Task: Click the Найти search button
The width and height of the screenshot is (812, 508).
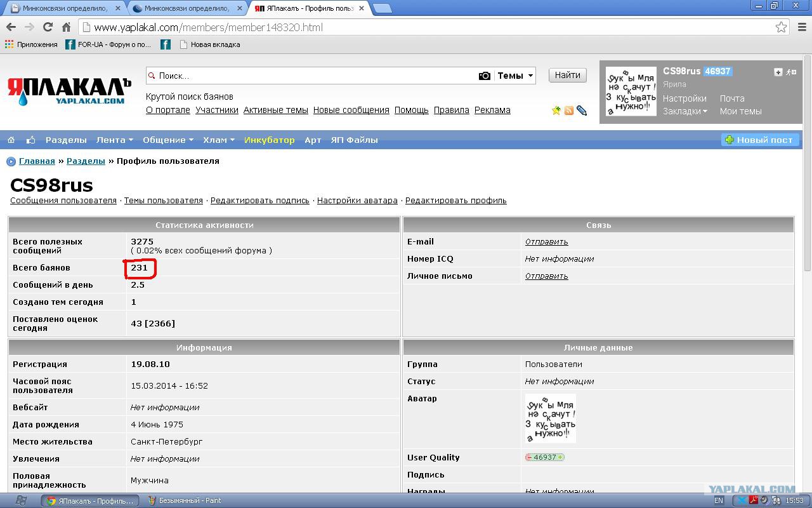Action: [567, 75]
